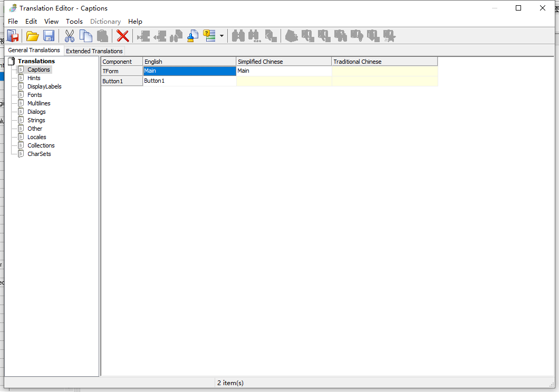The height and width of the screenshot is (392, 559).
Task: Click the save-and-exit door icon
Action: pos(13,36)
